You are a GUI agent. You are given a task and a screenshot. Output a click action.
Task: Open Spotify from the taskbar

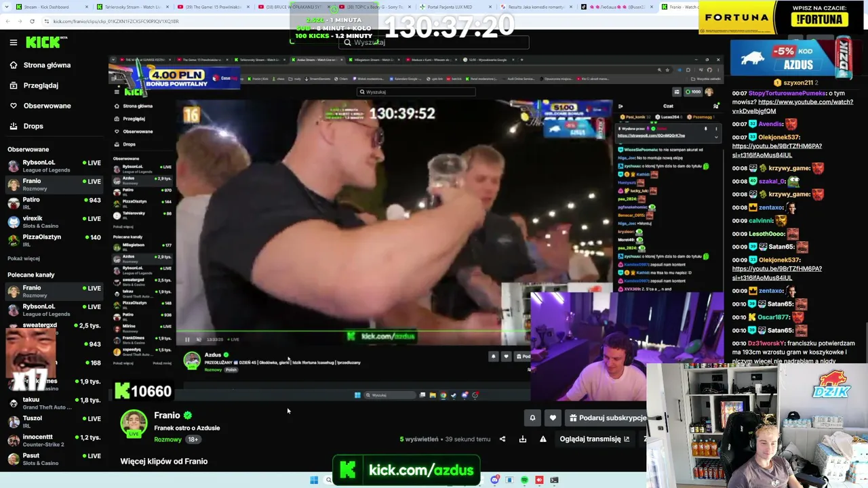pos(524,481)
